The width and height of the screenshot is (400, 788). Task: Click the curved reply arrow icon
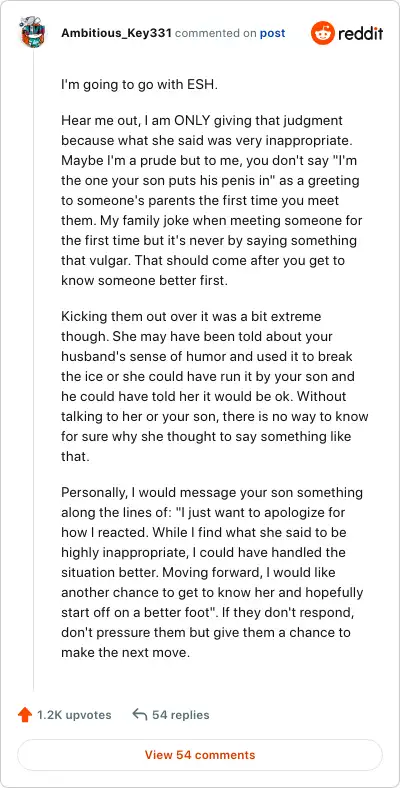140,714
